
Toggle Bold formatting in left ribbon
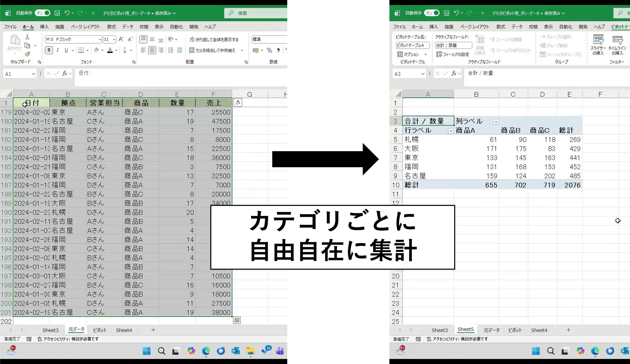pos(49,50)
